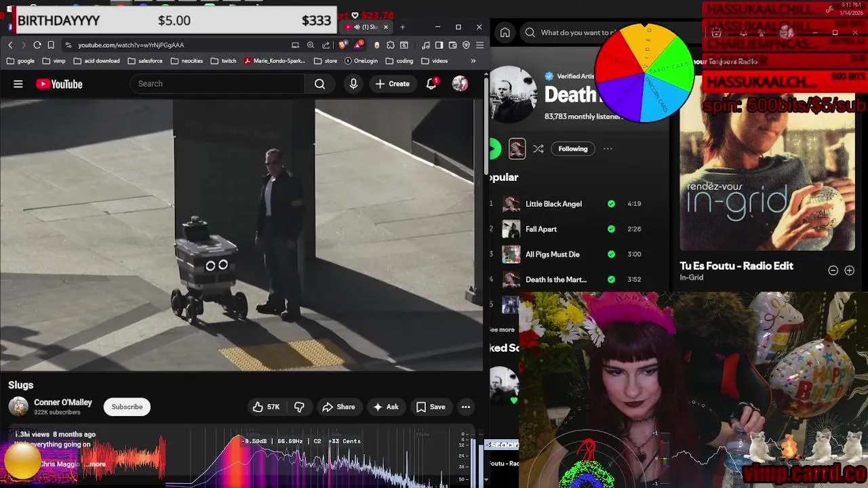The width and height of the screenshot is (868, 488).
Task: Click the YouTube search magnifier button
Action: tap(319, 83)
